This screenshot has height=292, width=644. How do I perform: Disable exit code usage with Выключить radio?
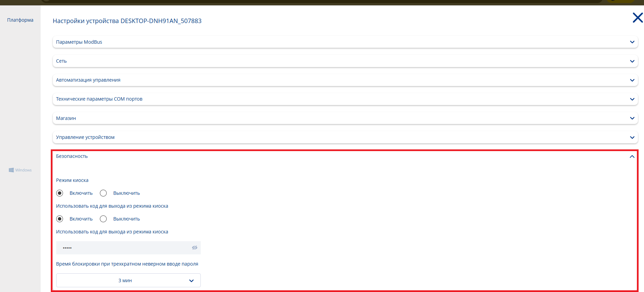[103, 219]
